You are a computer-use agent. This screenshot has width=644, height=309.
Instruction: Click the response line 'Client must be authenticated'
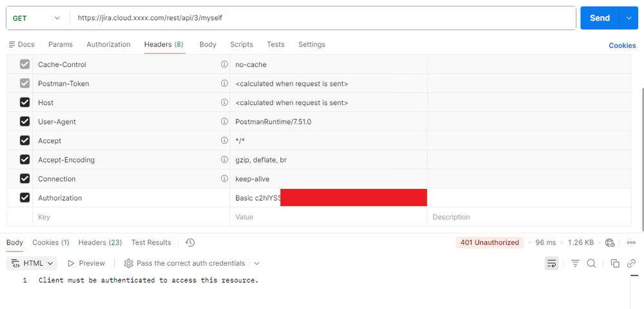(149, 280)
